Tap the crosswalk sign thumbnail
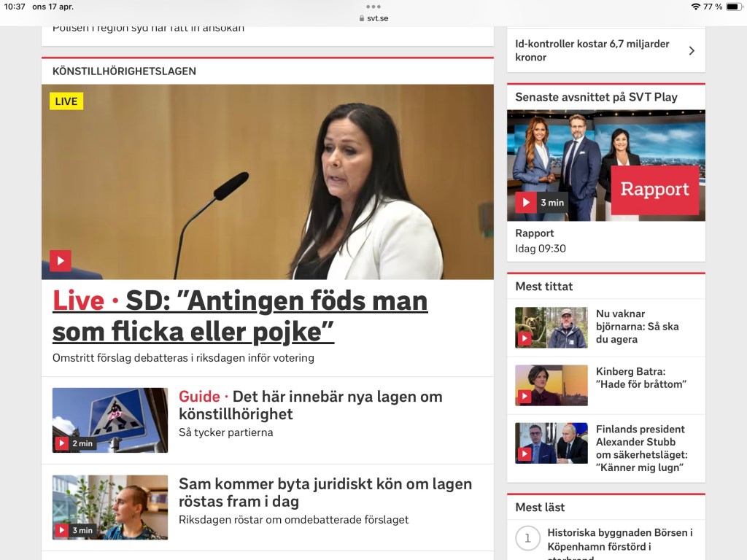This screenshot has width=747, height=560. tap(110, 420)
